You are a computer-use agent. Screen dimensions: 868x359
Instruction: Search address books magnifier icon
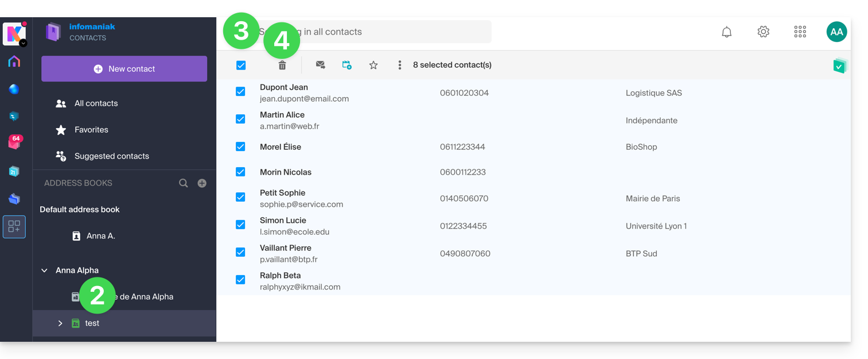click(x=184, y=183)
